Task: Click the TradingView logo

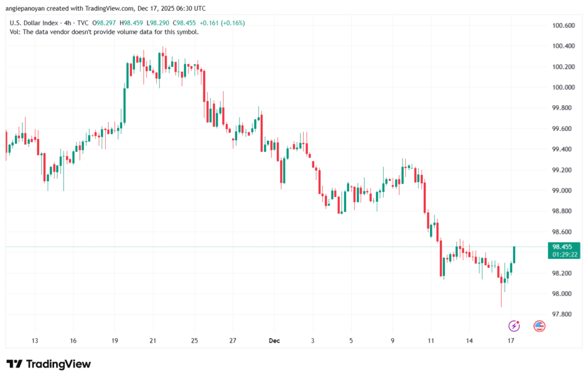Action: 46,363
